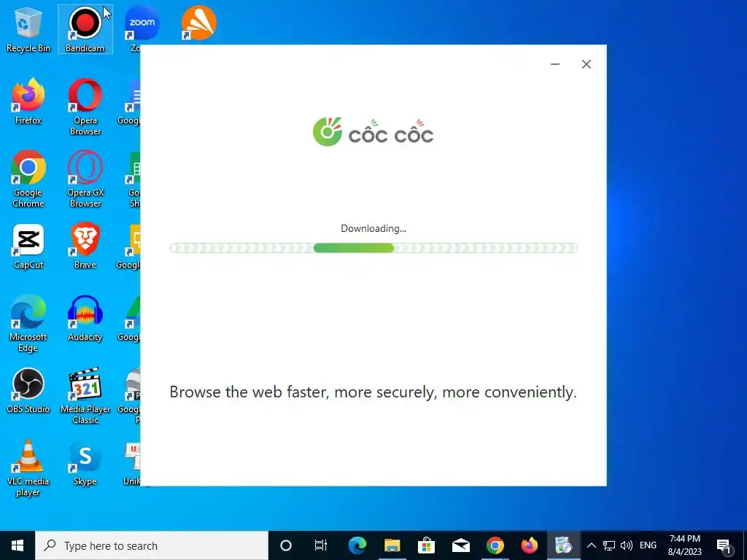This screenshot has height=560, width=747.
Task: Open the Windows Start menu
Action: (18, 545)
